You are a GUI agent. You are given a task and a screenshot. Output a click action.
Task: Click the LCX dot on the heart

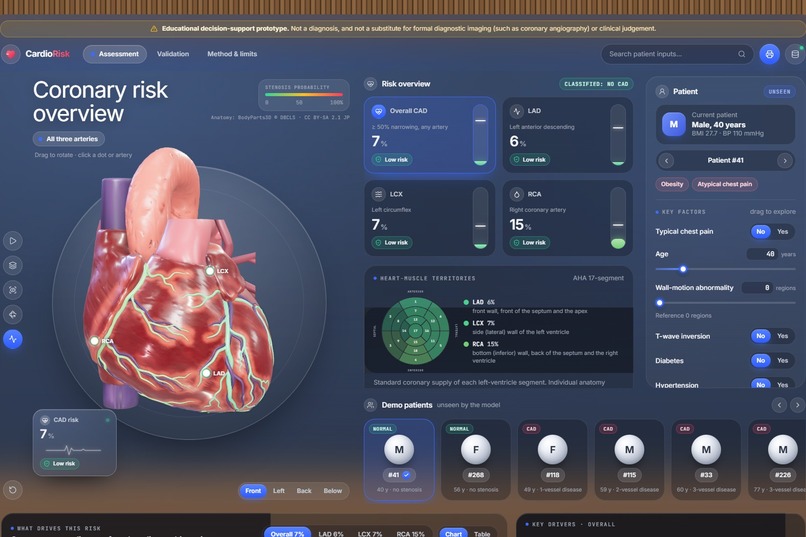tap(210, 271)
